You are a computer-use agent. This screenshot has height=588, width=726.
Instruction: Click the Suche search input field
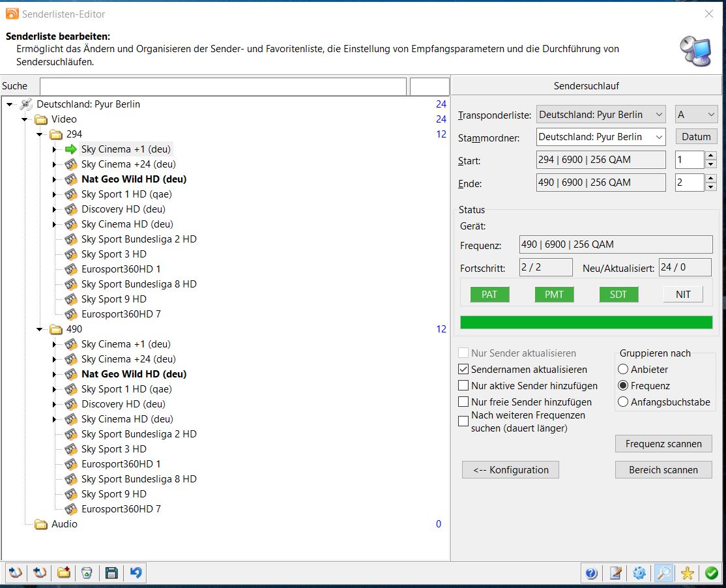pyautogui.click(x=222, y=86)
